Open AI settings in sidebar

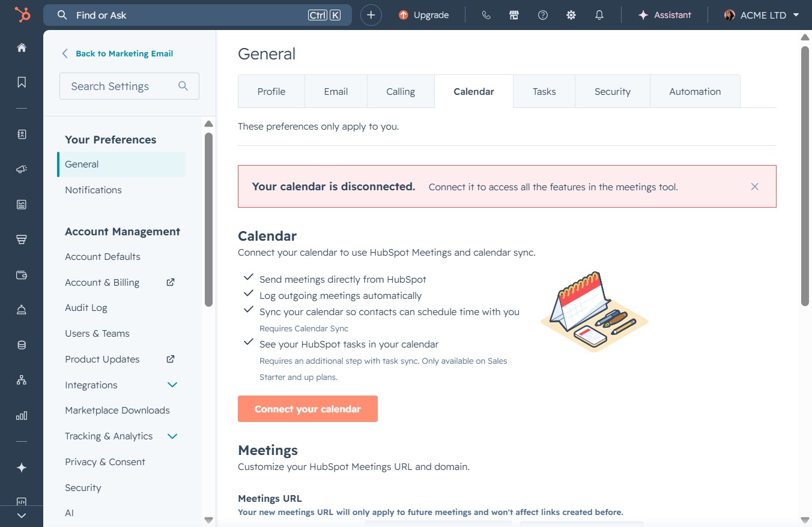tap(69, 513)
